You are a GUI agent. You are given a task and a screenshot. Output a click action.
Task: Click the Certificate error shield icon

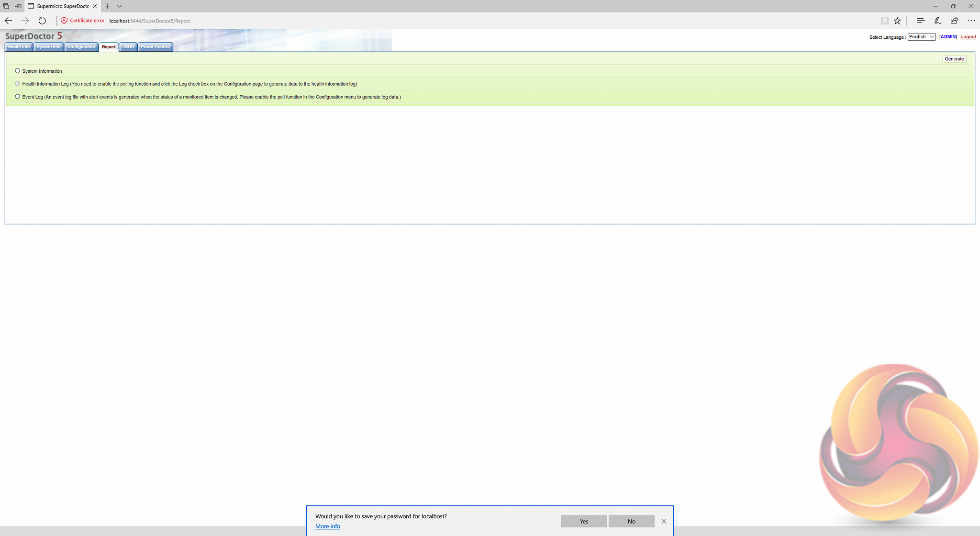click(x=64, y=21)
